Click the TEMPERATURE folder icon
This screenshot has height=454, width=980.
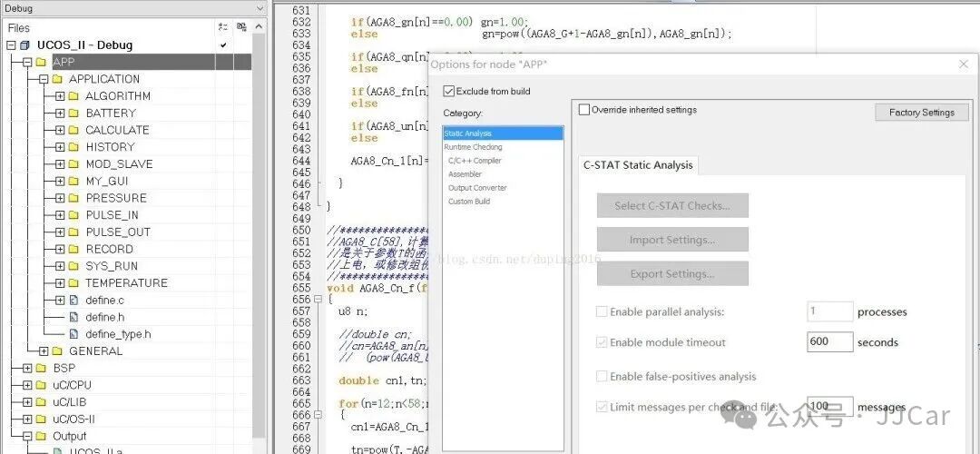click(x=73, y=282)
